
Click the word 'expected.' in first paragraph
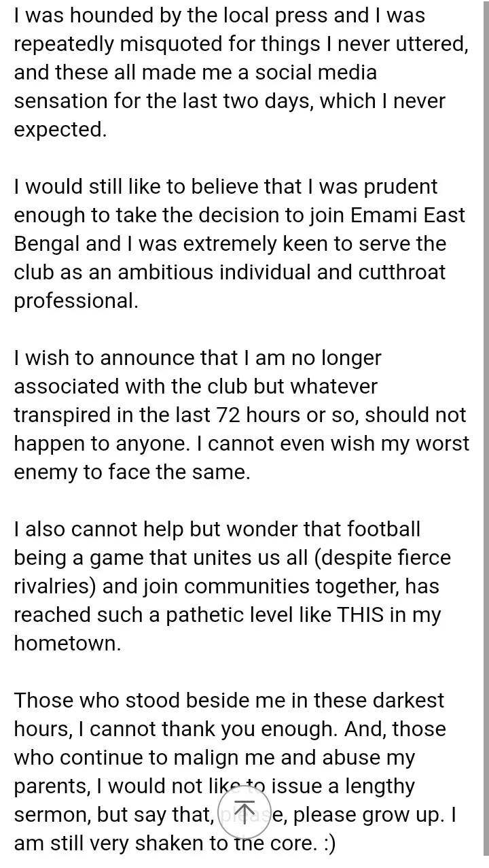click(60, 130)
